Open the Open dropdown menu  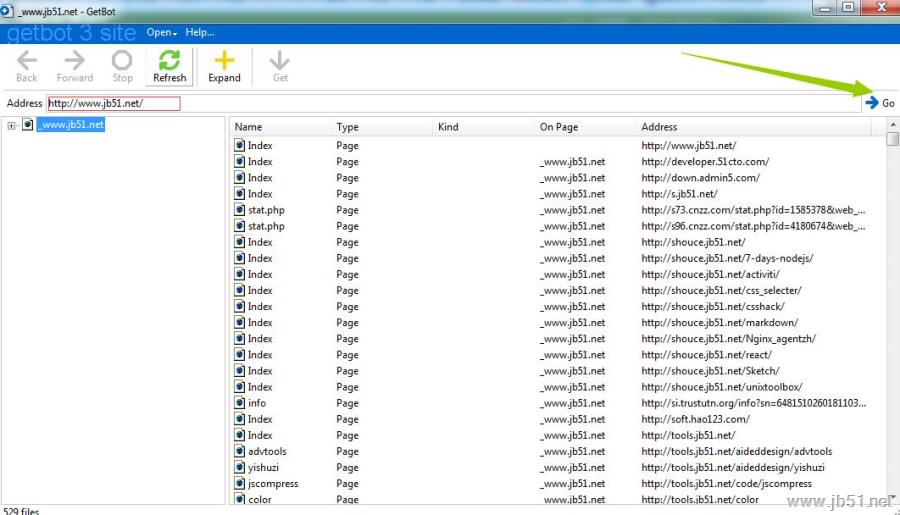point(161,32)
